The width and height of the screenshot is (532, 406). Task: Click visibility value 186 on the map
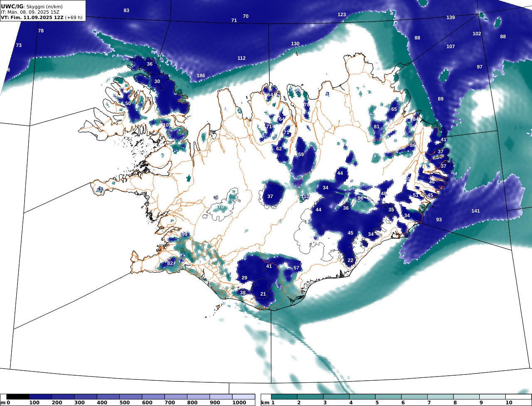201,76
